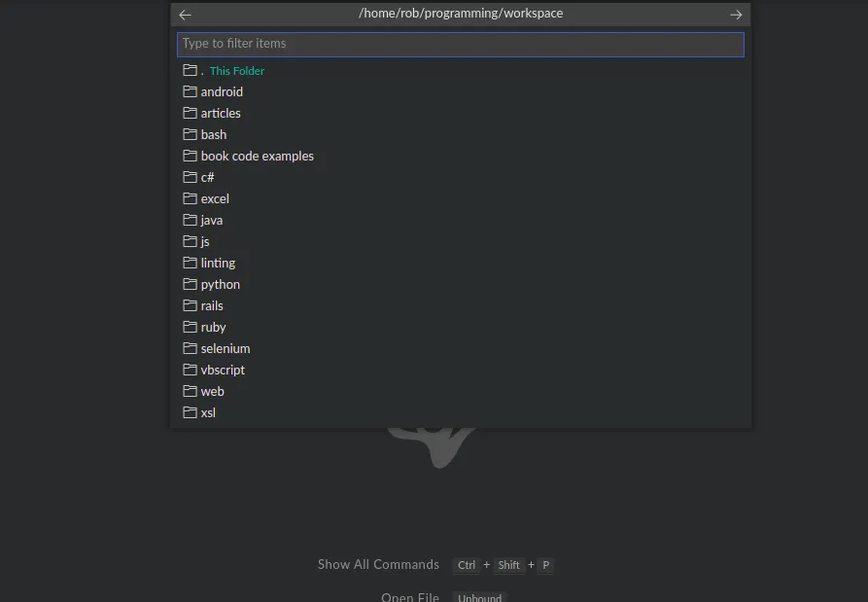Click the "Type to filter items" input field
The height and width of the screenshot is (602, 868).
point(460,44)
